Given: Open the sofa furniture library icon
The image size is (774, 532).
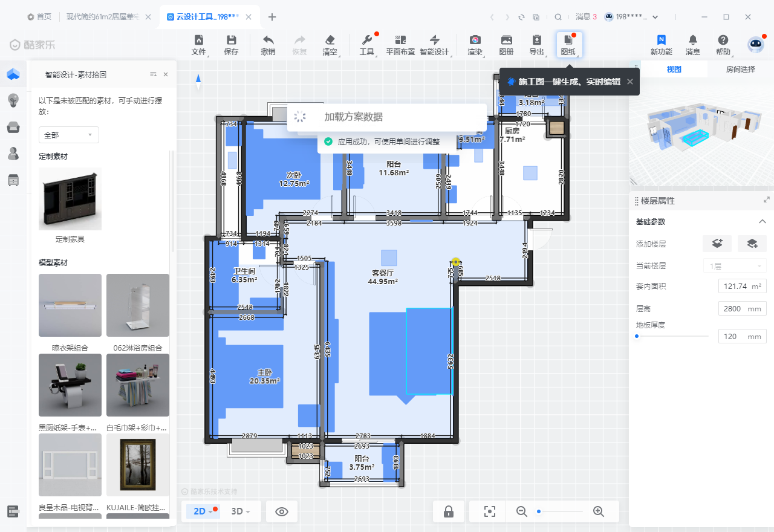Looking at the screenshot, I should [x=13, y=127].
